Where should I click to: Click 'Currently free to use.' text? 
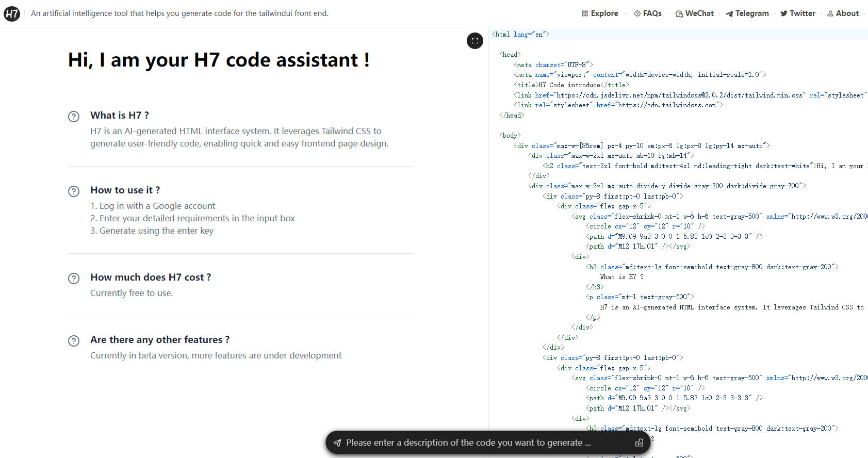[x=132, y=293]
